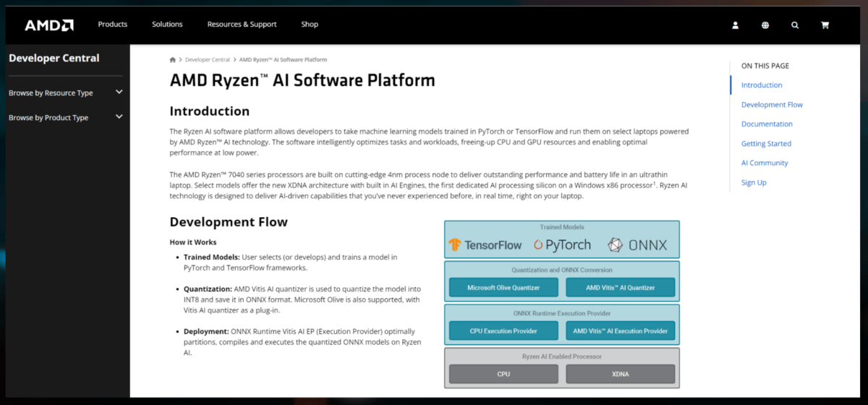Click the XDNA box in diagram
The height and width of the screenshot is (405, 868).
[620, 374]
